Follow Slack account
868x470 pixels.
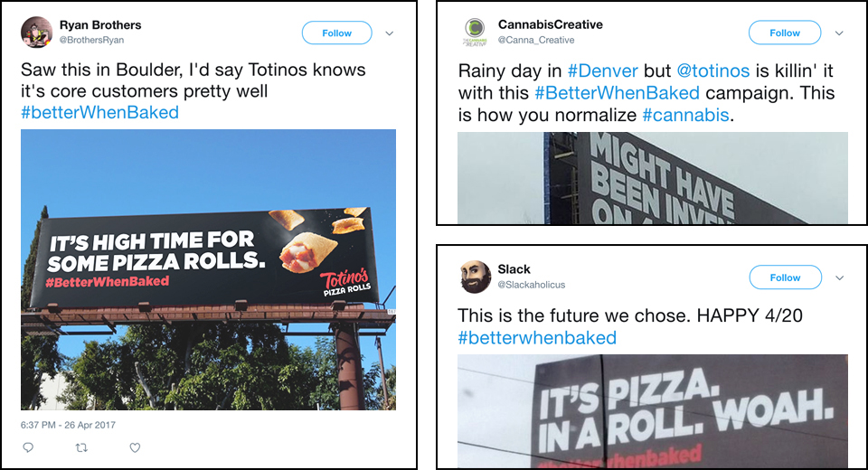[x=785, y=277]
